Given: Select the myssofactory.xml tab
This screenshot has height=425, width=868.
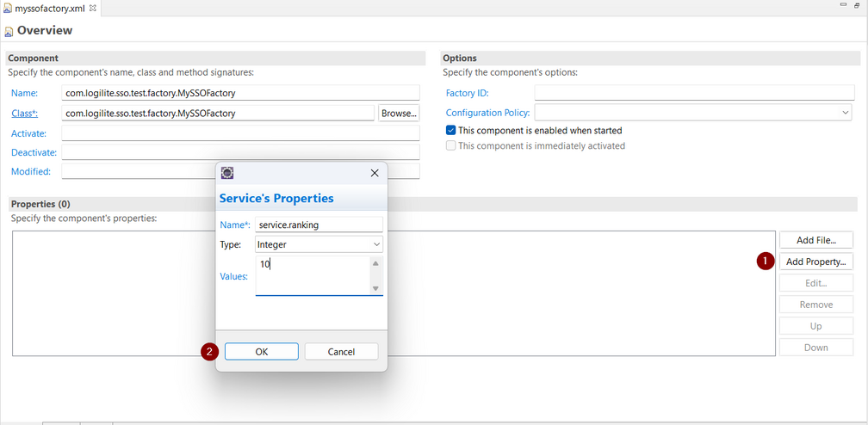Looking at the screenshot, I should tap(50, 8).
